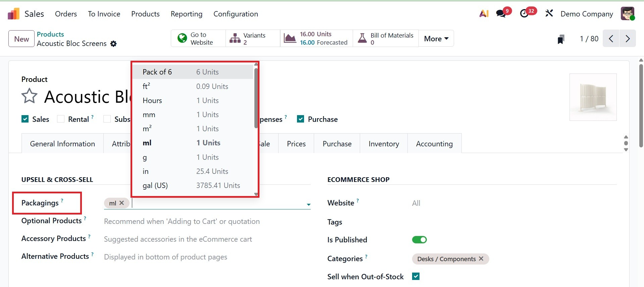Click the bookmark icon near record pager

click(561, 39)
